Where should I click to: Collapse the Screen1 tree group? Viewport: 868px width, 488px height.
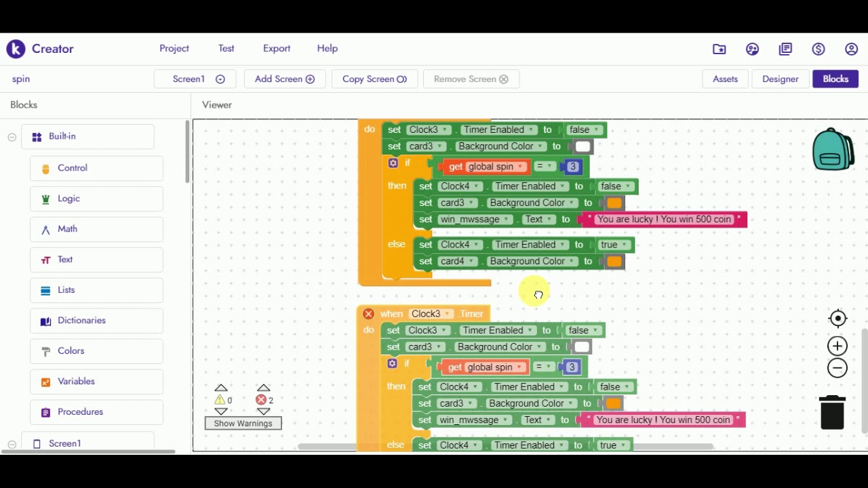pos(12,445)
